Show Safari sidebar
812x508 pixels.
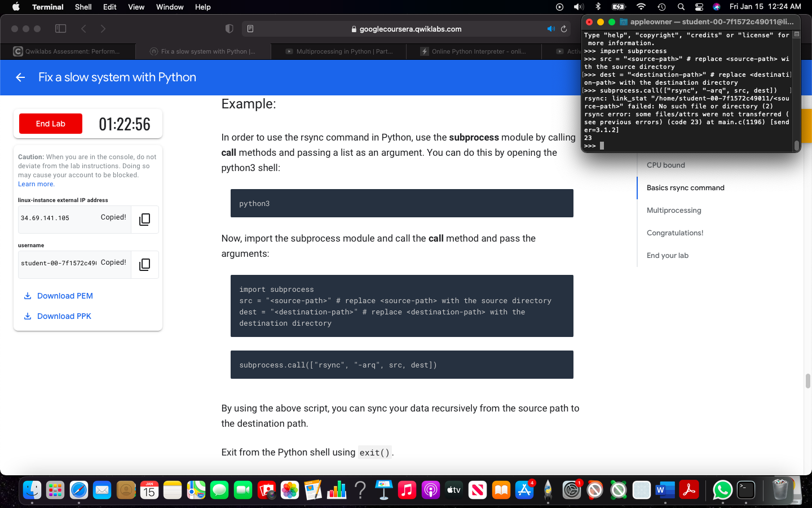60,29
